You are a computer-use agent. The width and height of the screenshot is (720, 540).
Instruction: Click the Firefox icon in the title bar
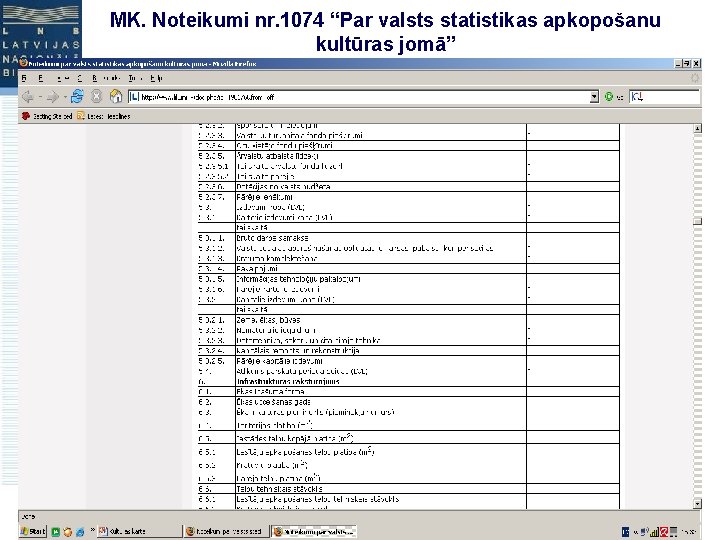[24, 63]
